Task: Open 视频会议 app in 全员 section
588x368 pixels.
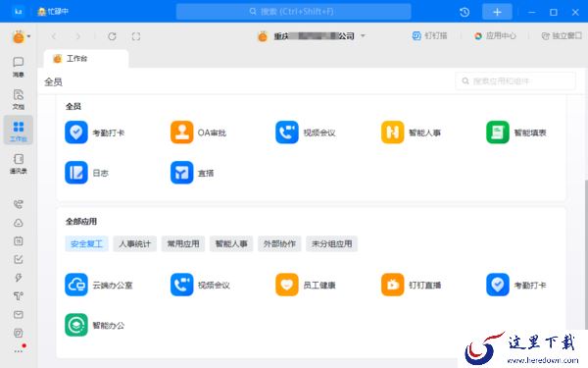Action: [x=305, y=132]
